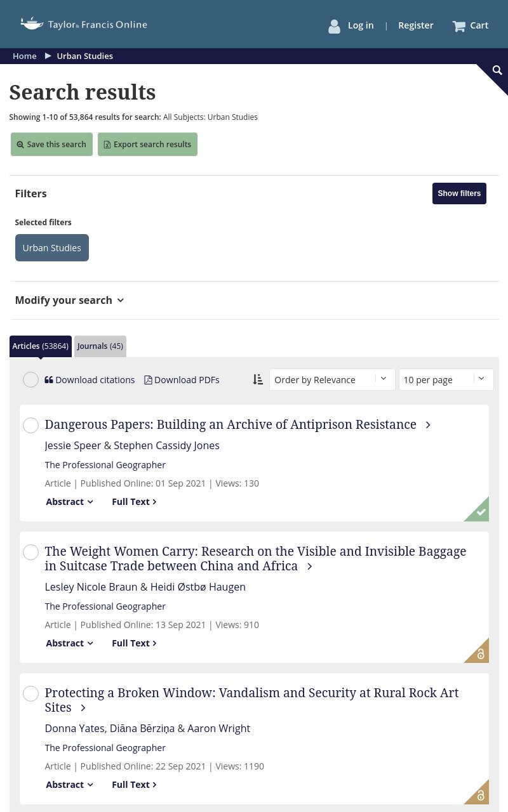Select the Articles (53864) tab
508x812 pixels.
pos(41,346)
